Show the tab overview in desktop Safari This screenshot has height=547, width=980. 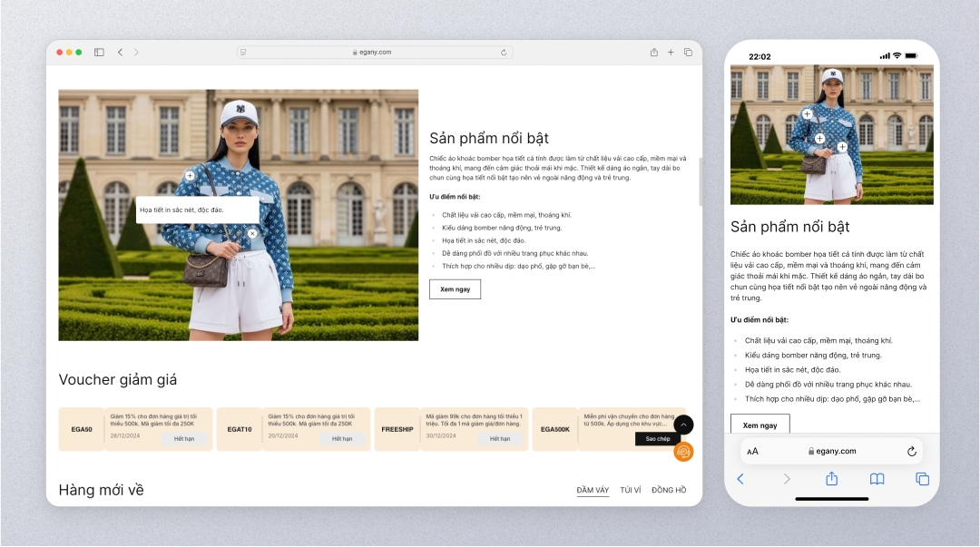pos(688,53)
